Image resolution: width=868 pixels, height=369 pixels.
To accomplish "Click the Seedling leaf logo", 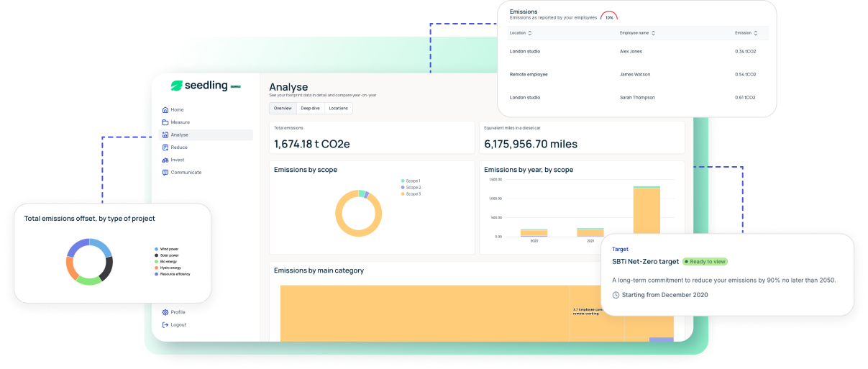I will click(177, 86).
